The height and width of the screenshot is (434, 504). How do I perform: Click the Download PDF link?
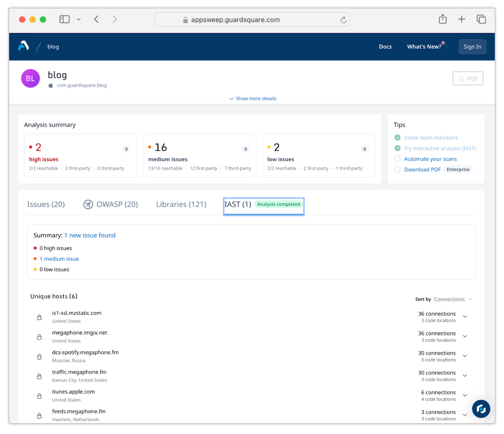423,170
